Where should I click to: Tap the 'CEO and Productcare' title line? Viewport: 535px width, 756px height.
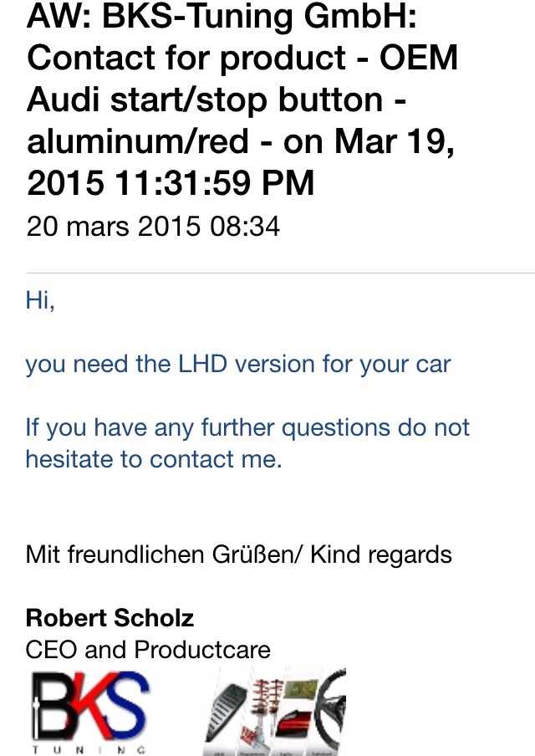pos(148,650)
